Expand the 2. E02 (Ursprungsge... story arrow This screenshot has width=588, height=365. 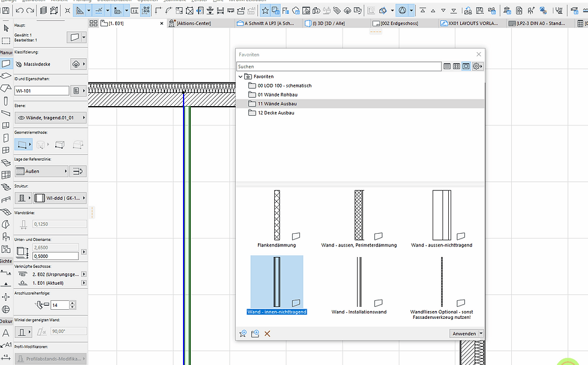pos(83,274)
